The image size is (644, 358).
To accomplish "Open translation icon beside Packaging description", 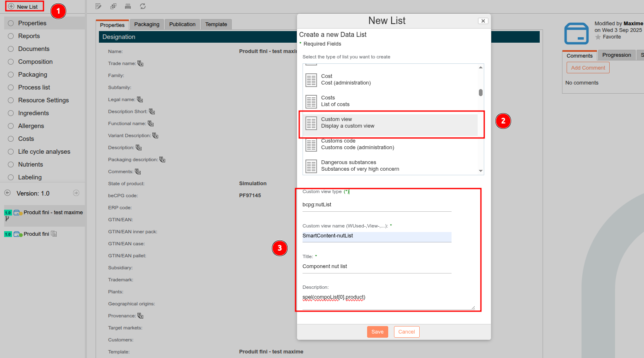I will point(162,160).
